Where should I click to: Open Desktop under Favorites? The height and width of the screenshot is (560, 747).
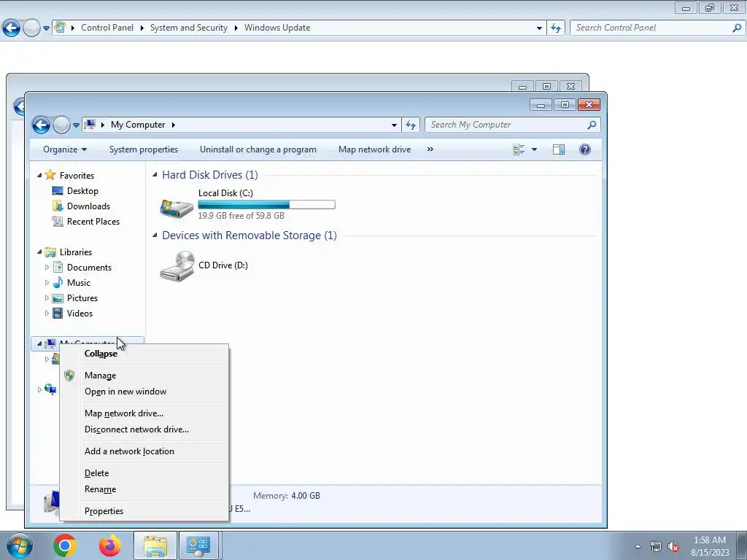pyautogui.click(x=82, y=191)
